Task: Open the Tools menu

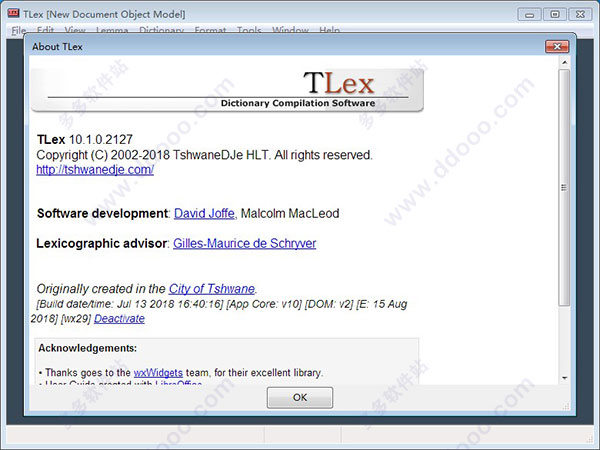Action: [249, 30]
